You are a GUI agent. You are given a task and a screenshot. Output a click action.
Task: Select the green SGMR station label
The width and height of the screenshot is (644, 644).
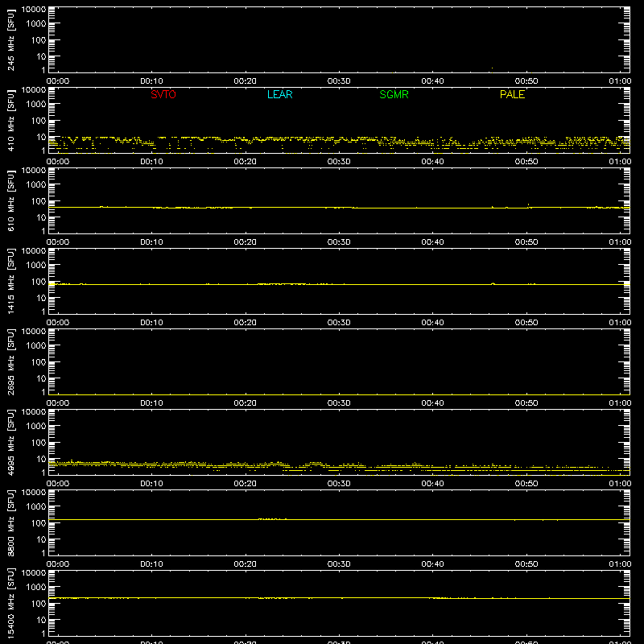click(394, 94)
